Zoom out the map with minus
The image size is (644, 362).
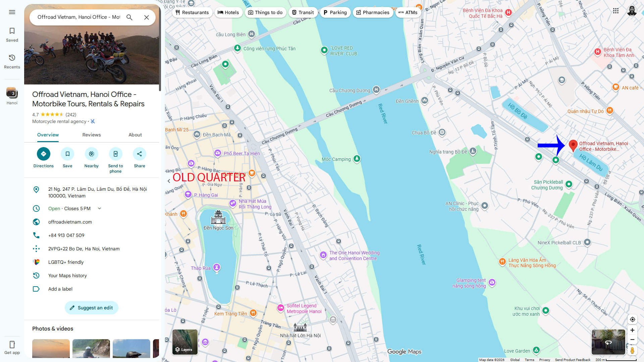click(x=632, y=340)
